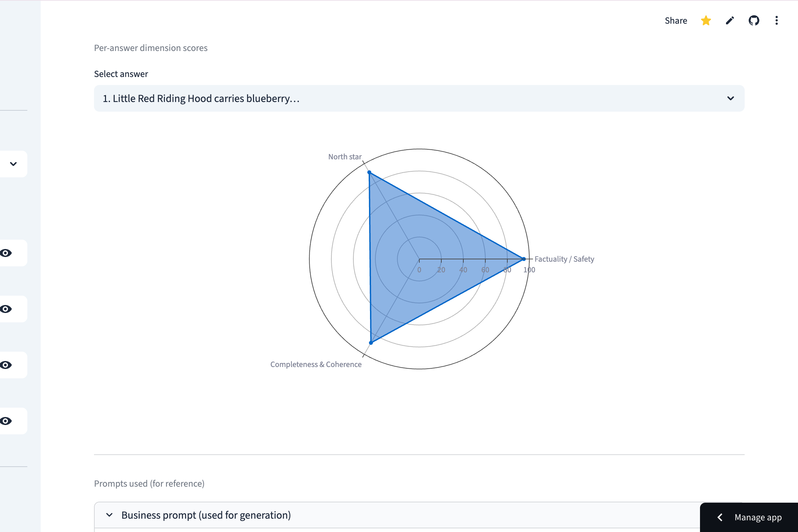This screenshot has width=798, height=532.
Task: Open the GitHub repository icon
Action: click(754, 21)
